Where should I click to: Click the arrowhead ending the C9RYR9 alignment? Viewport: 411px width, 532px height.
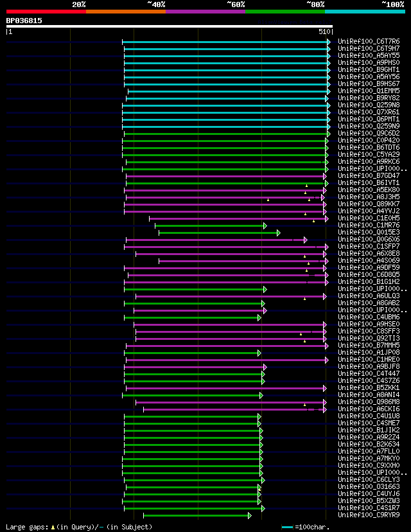coord(250,516)
